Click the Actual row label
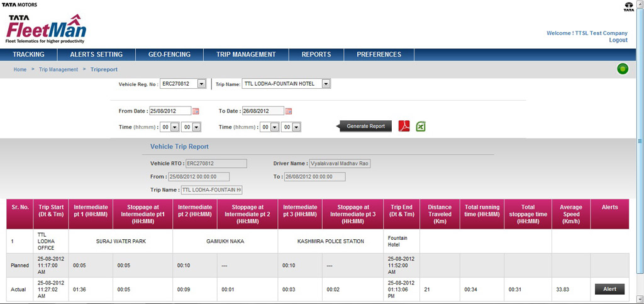644x304 pixels. [18, 290]
